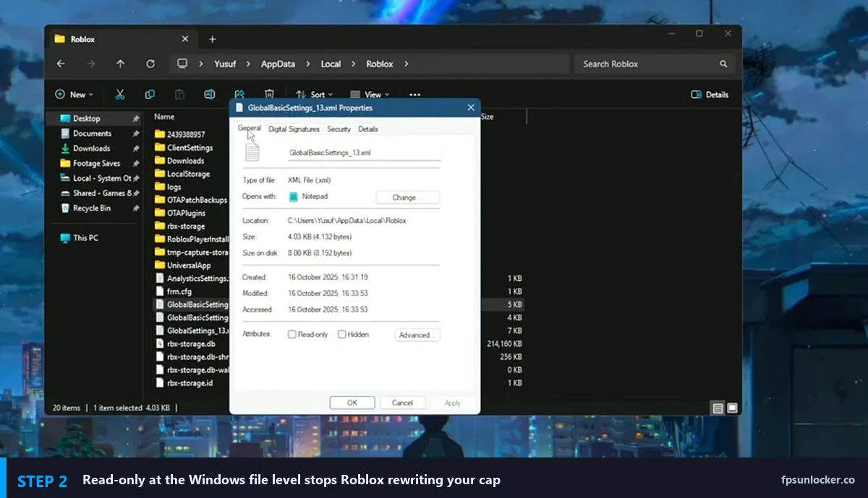Tick the Hidden attribute checkbox

coord(342,334)
